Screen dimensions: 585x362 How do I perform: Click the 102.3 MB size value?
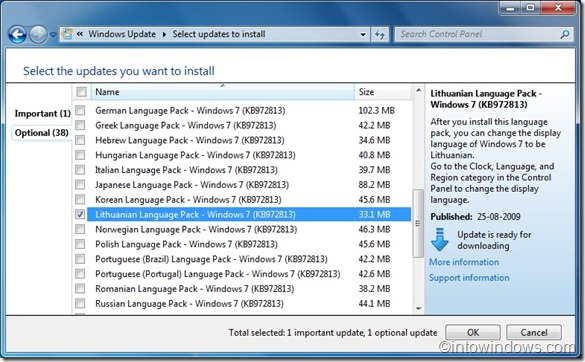pyautogui.click(x=376, y=110)
